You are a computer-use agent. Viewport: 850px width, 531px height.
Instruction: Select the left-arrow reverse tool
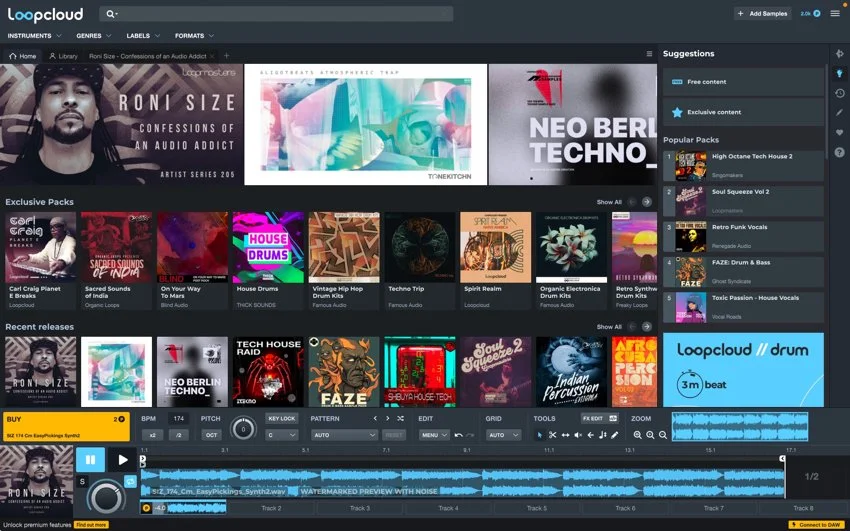[x=590, y=435]
